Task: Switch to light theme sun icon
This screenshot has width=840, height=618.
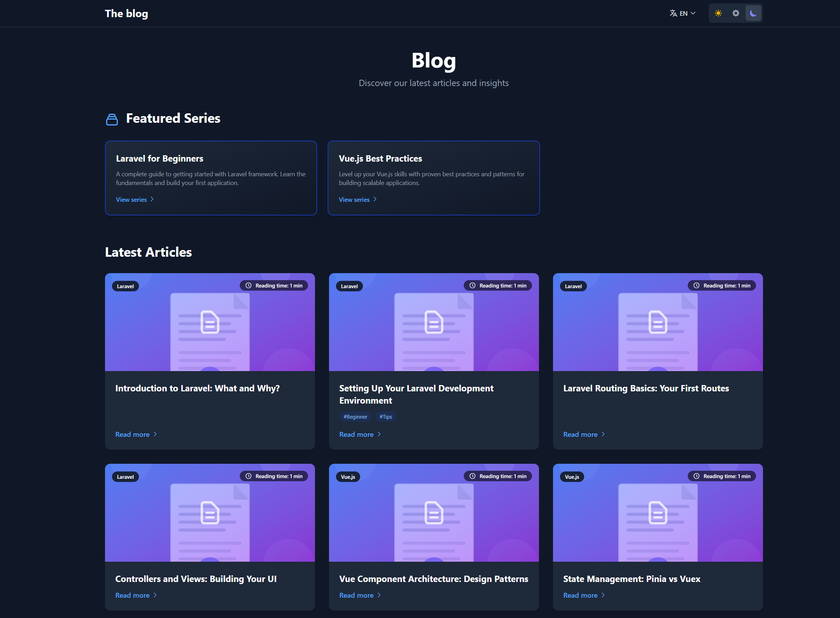Action: click(718, 14)
